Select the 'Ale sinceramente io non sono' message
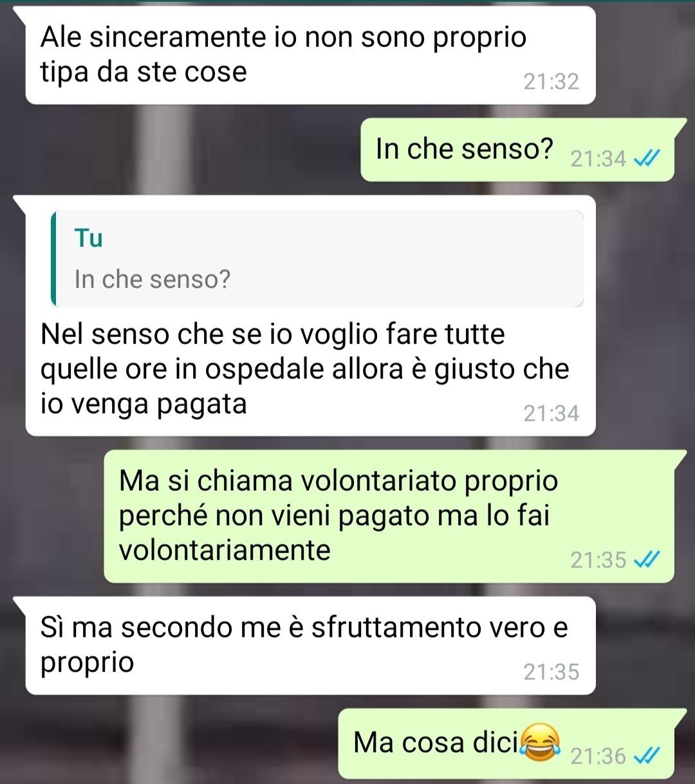The width and height of the screenshot is (695, 784). pyautogui.click(x=310, y=55)
